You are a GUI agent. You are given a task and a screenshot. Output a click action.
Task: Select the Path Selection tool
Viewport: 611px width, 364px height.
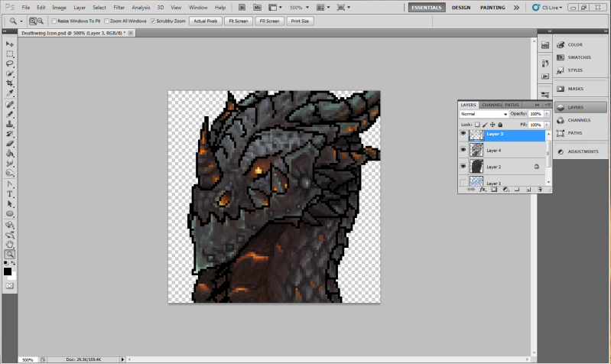pos(10,204)
